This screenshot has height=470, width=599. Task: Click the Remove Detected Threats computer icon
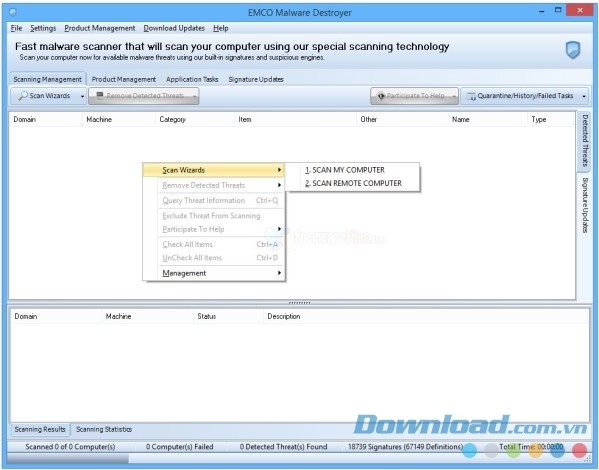coord(100,95)
